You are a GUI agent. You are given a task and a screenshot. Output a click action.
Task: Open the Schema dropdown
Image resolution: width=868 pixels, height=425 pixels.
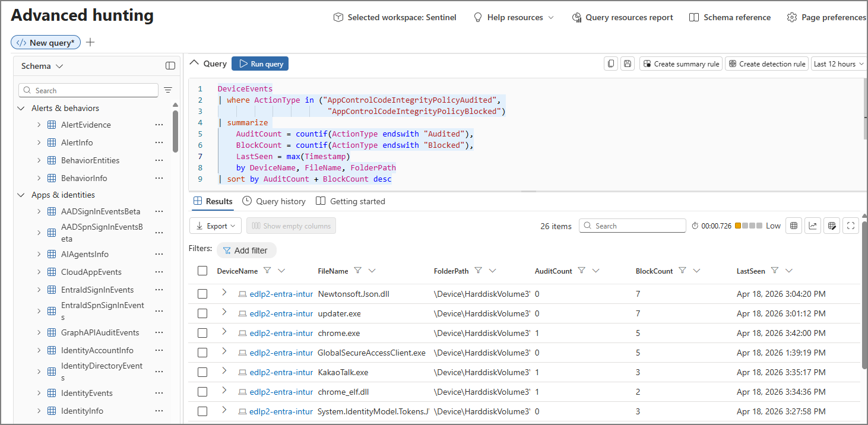pyautogui.click(x=42, y=66)
